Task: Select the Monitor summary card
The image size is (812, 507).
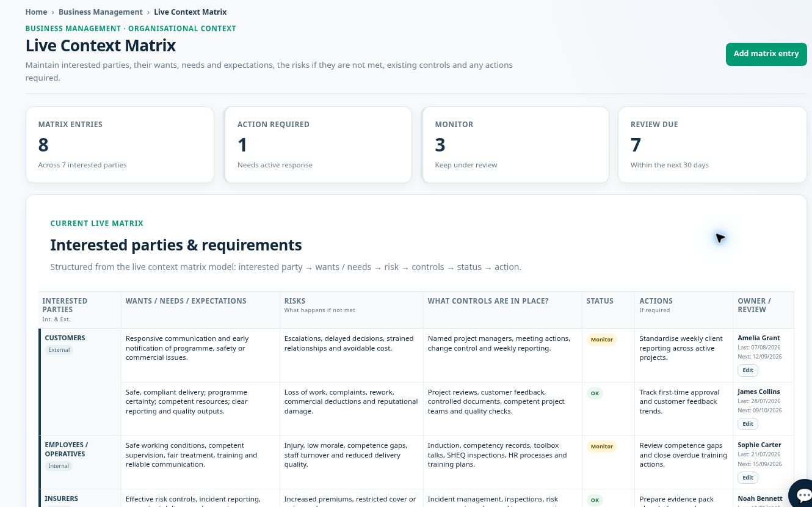Action: pyautogui.click(x=515, y=145)
